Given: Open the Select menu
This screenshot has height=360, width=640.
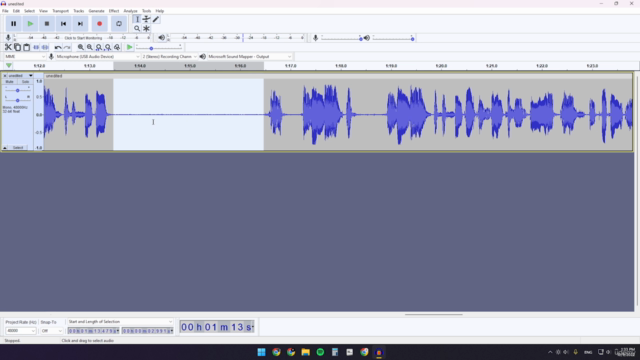Looking at the screenshot, I should [x=29, y=11].
